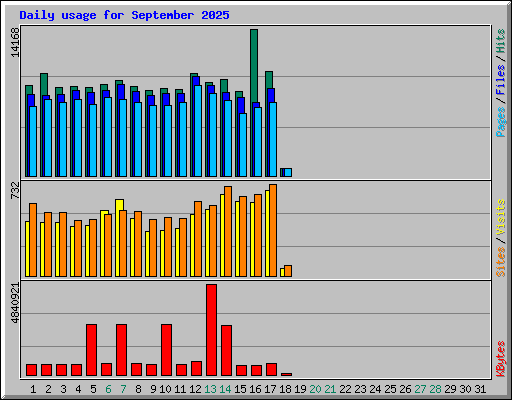Click day label 29 on the x-axis
Viewport: 512px width, 400px height.
pyautogui.click(x=450, y=389)
